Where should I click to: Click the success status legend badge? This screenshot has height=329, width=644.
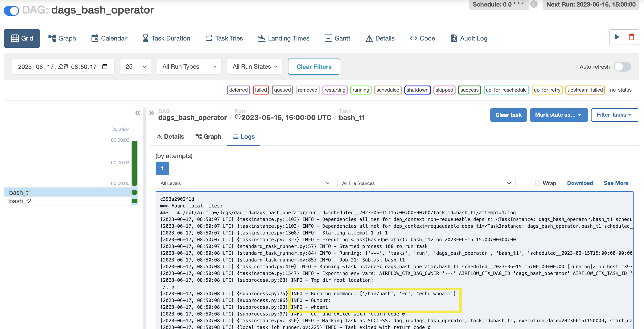pos(469,90)
